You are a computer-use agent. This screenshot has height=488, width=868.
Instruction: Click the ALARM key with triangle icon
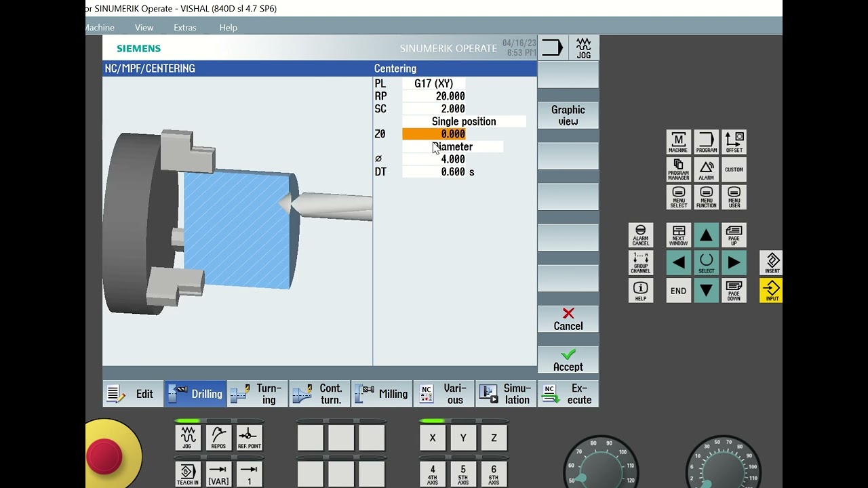coord(706,169)
